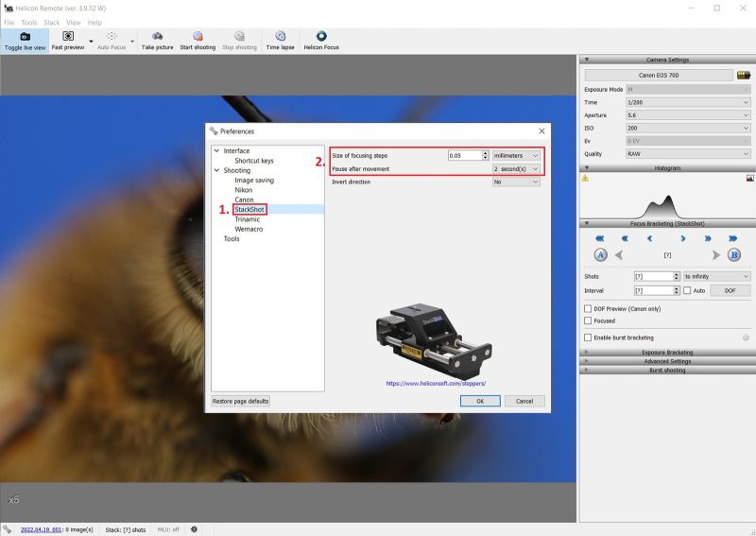Click focusing step size input field
This screenshot has height=536, width=756.
point(465,155)
